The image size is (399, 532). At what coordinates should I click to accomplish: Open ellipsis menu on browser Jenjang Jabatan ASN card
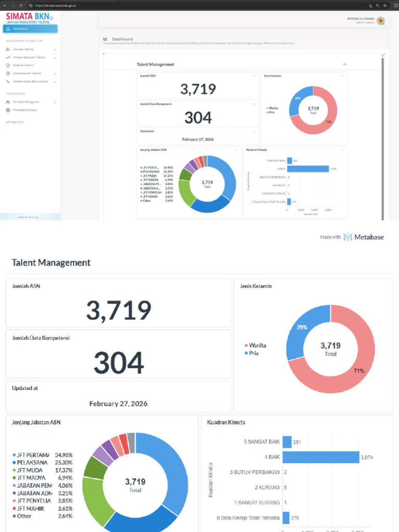click(x=236, y=150)
